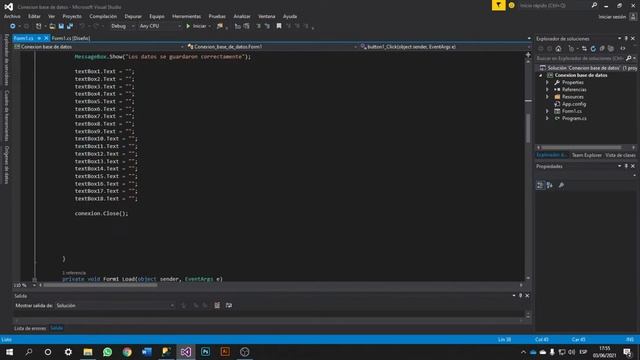Open the Any CPU platform dropdown

[x=160, y=26]
